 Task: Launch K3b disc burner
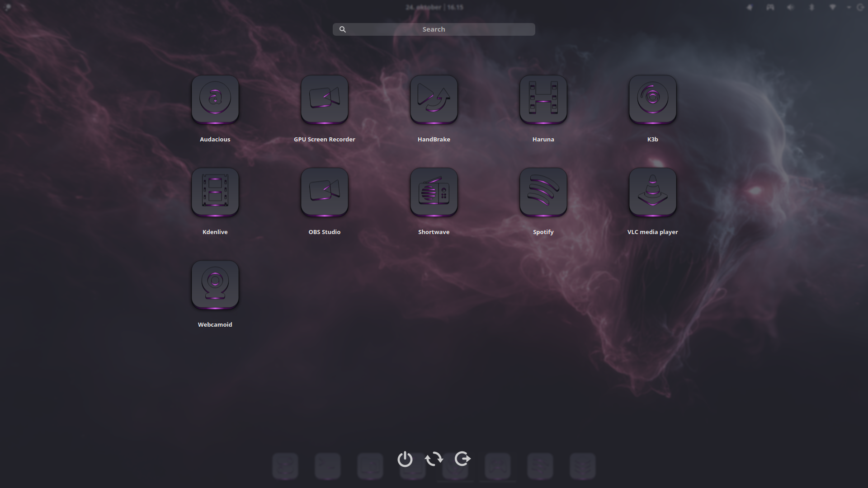pyautogui.click(x=653, y=99)
